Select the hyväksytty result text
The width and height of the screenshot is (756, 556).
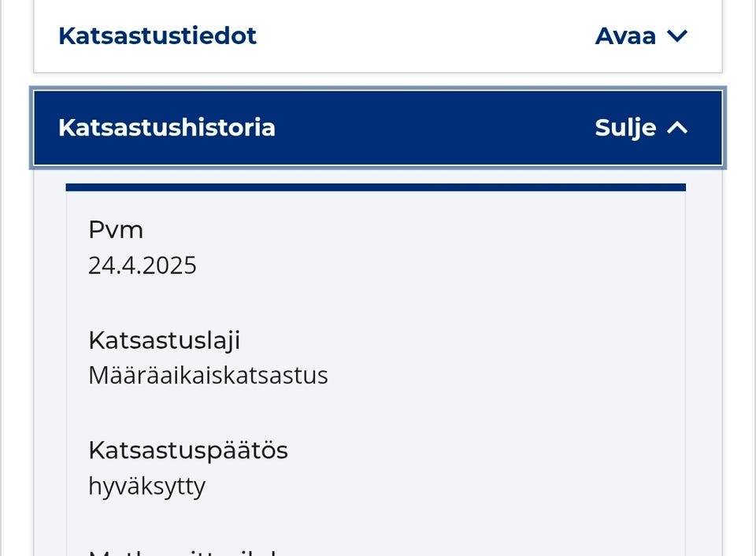[x=146, y=486]
